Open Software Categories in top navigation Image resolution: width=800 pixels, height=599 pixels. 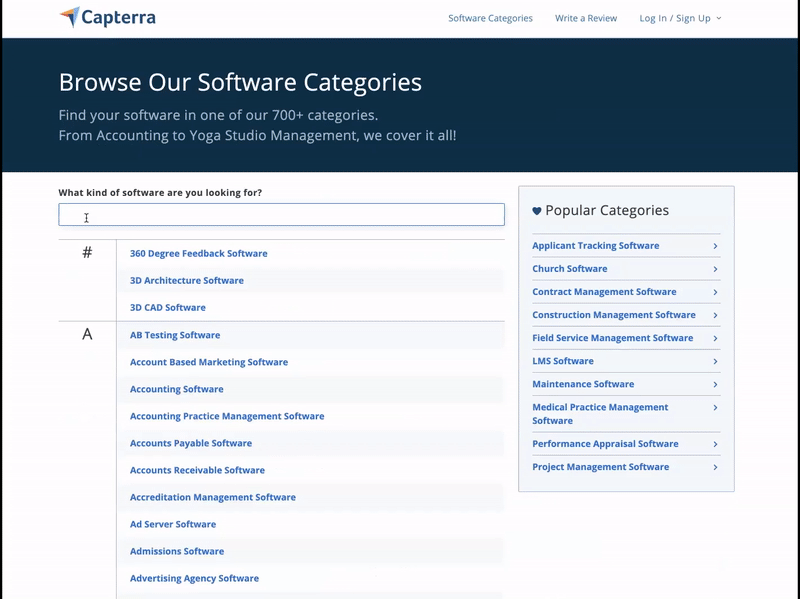click(490, 18)
